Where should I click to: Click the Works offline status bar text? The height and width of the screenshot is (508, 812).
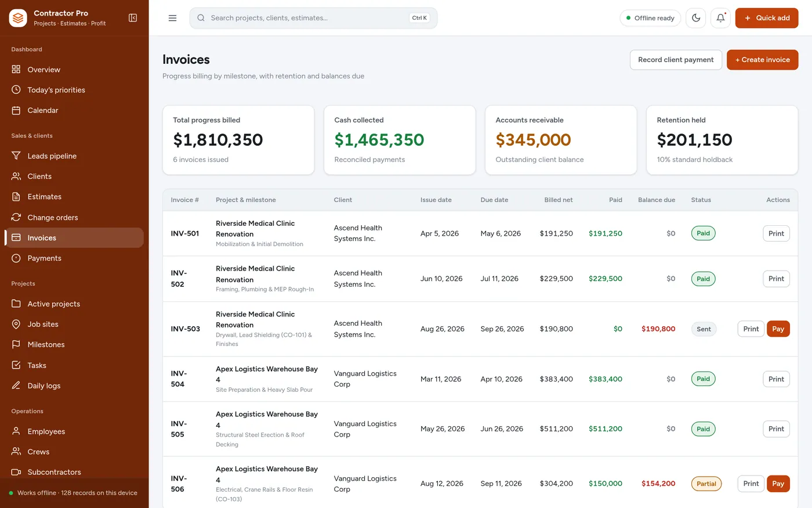click(x=77, y=493)
